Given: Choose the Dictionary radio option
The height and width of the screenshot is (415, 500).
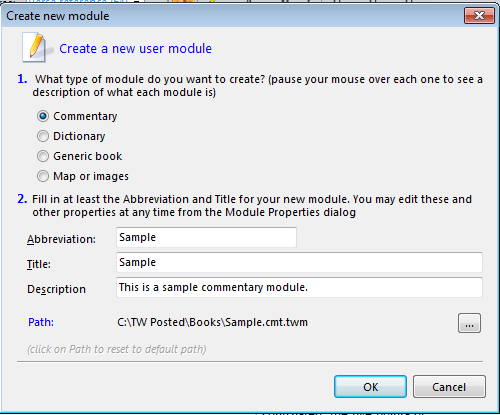Looking at the screenshot, I should pos(43,136).
